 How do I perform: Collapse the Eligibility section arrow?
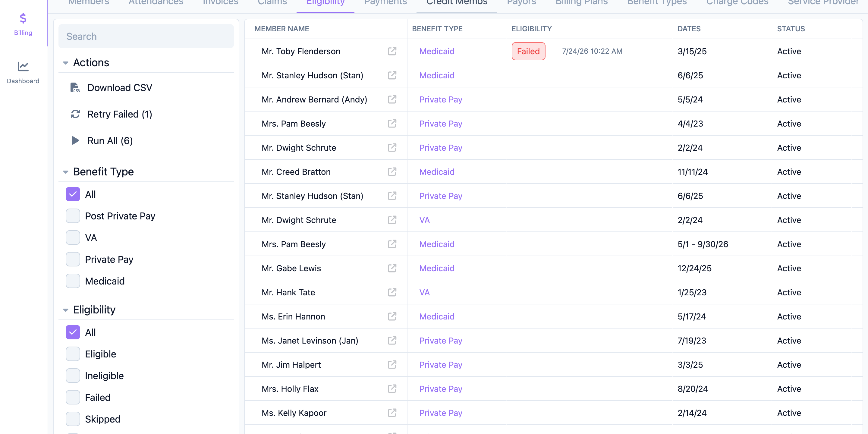pos(66,310)
